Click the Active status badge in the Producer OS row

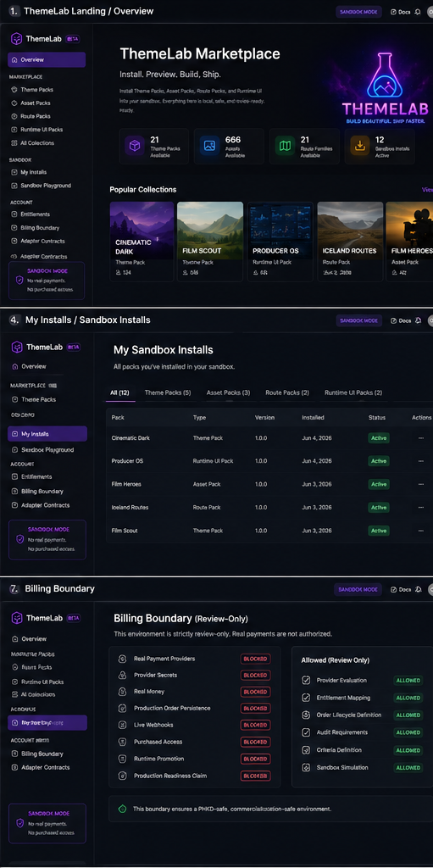379,461
